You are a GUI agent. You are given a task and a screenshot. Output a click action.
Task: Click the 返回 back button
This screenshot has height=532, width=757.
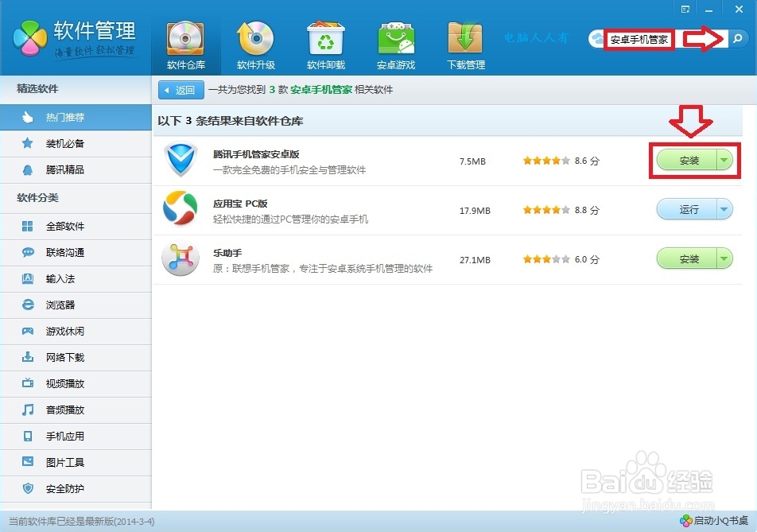181,90
